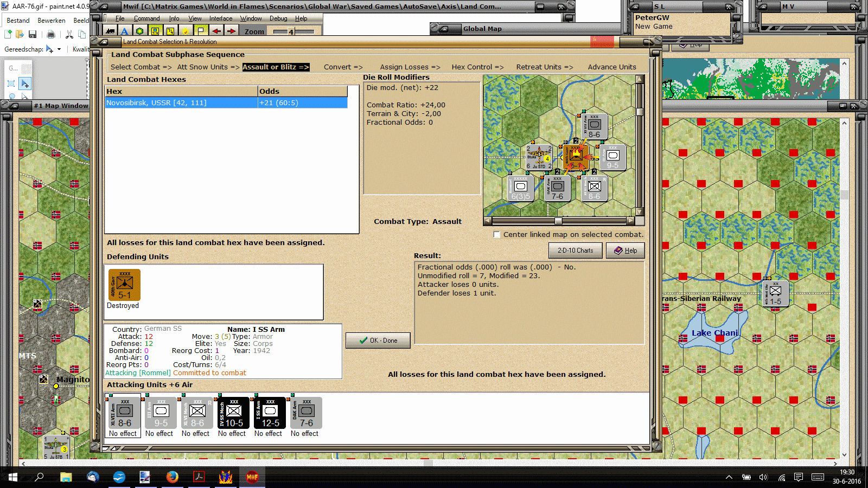The width and height of the screenshot is (868, 488).
Task: Click Advance Units subphase label
Action: point(612,67)
